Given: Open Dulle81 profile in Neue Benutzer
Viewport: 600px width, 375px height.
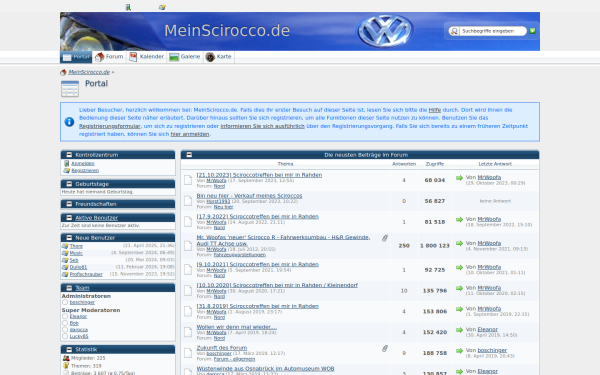Looking at the screenshot, I should tap(78, 267).
